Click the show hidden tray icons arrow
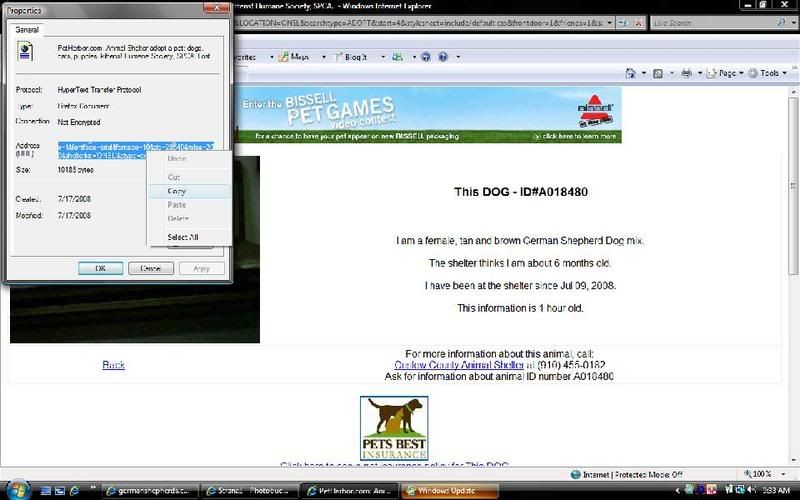The height and width of the screenshot is (500, 800). point(678,490)
